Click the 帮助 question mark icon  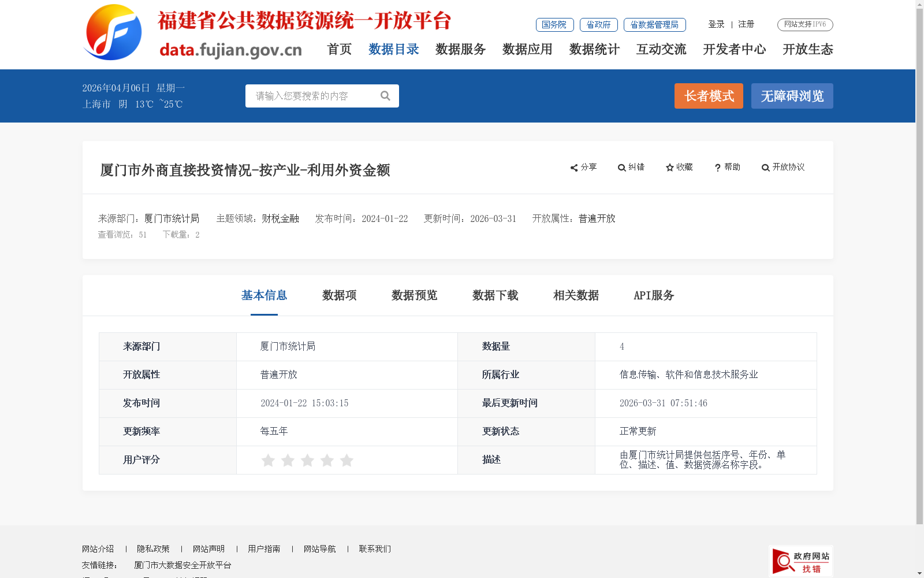717,168
